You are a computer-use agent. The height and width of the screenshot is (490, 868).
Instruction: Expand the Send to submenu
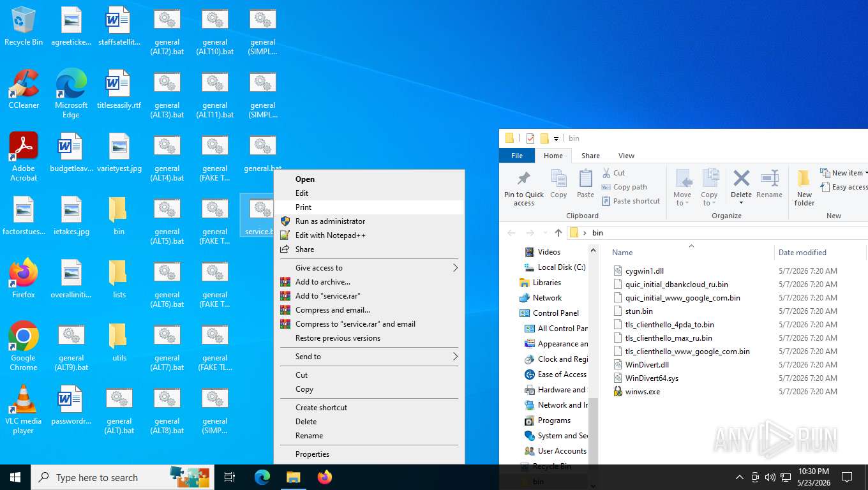[x=369, y=357]
